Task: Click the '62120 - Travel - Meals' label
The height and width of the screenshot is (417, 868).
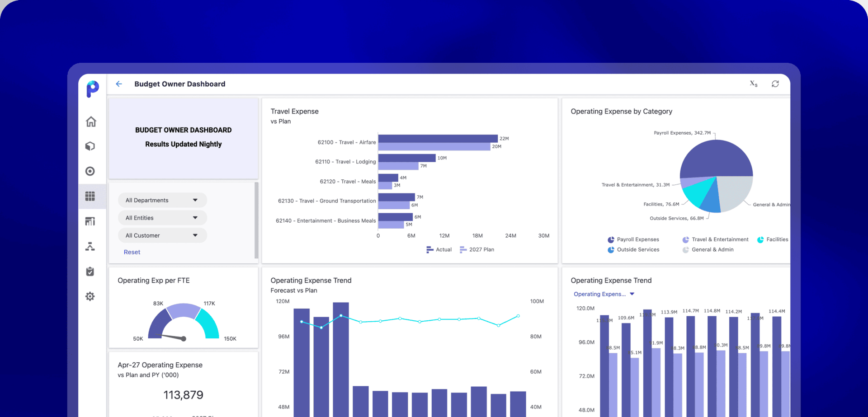Action: pyautogui.click(x=348, y=182)
